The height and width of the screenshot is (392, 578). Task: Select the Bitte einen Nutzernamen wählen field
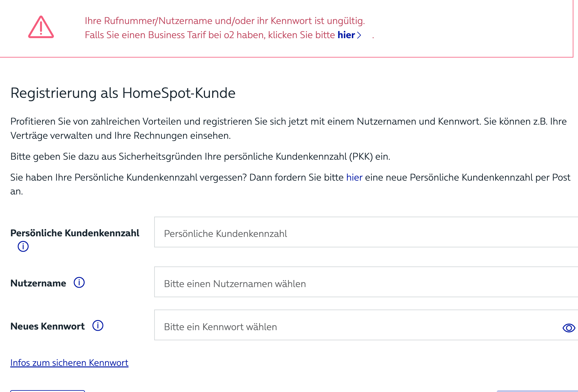pos(366,282)
